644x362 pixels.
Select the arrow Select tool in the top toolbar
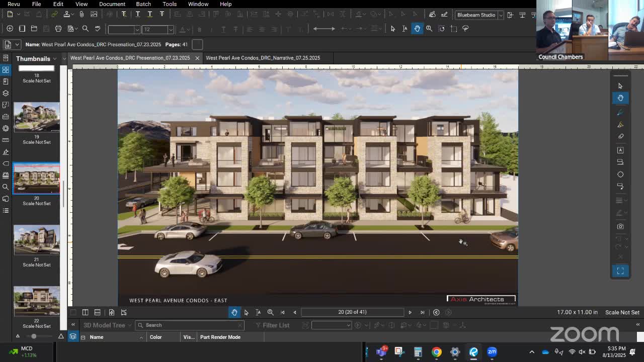393,29
